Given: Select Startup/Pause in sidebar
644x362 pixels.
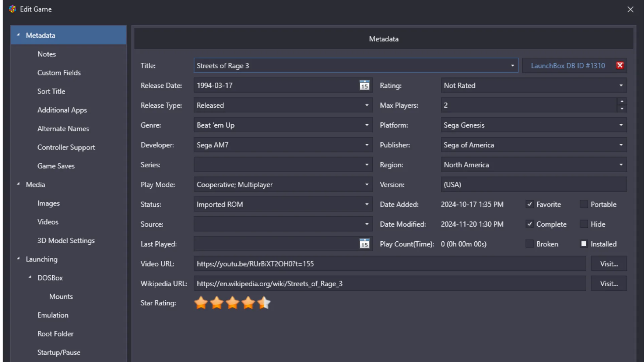Looking at the screenshot, I should 59,352.
